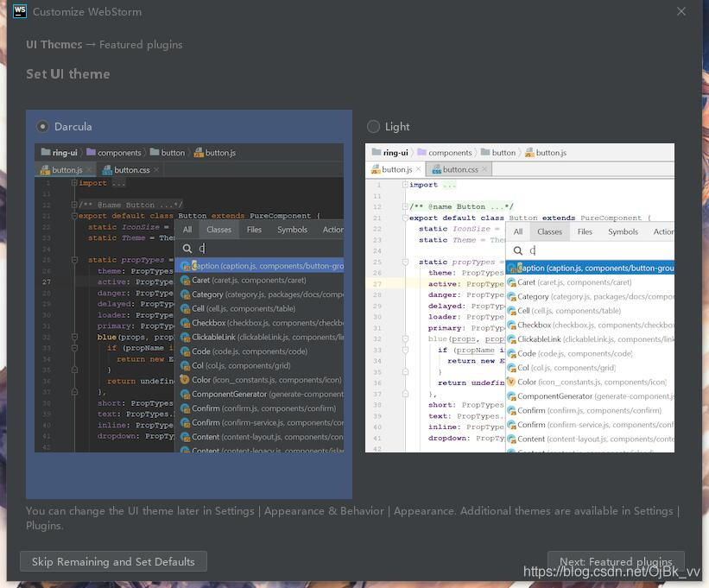Click Caret class icon in Darcula preview
This screenshot has height=588, width=709.
coord(185,280)
